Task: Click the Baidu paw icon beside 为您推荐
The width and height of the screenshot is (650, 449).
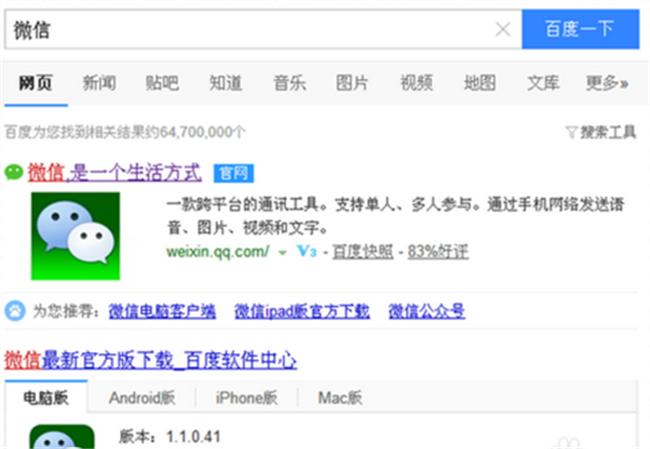Action: click(x=15, y=311)
